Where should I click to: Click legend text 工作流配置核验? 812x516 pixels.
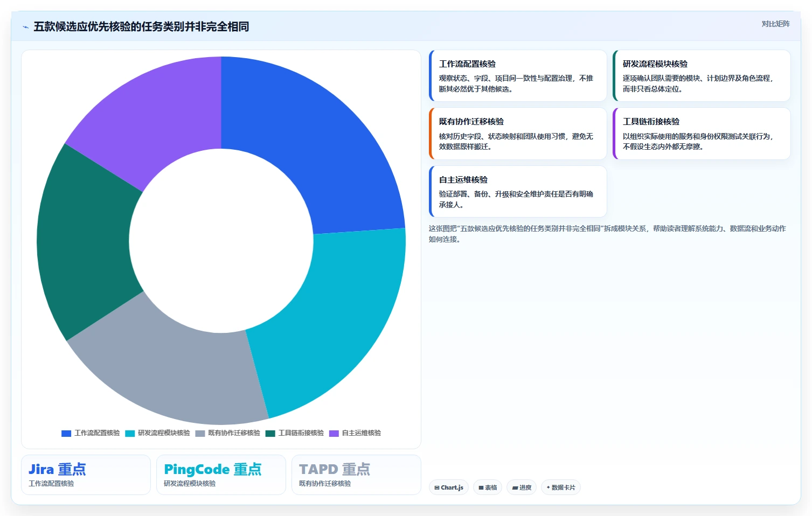pyautogui.click(x=97, y=433)
